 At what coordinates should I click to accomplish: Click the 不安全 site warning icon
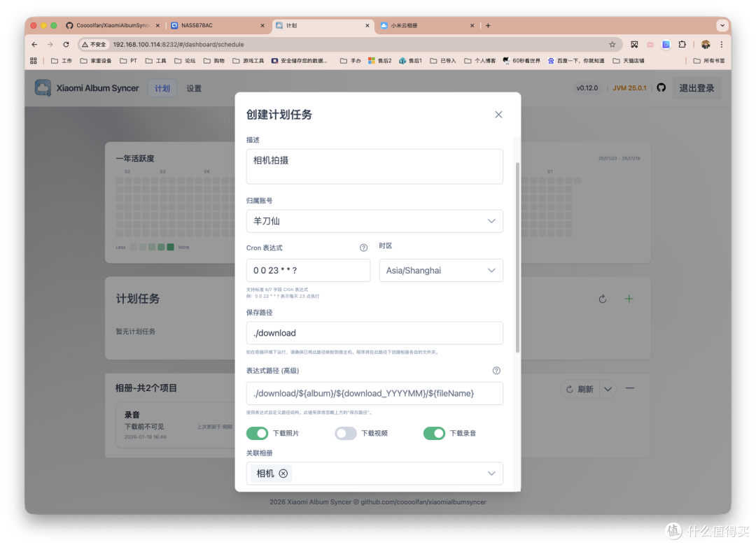[x=94, y=44]
